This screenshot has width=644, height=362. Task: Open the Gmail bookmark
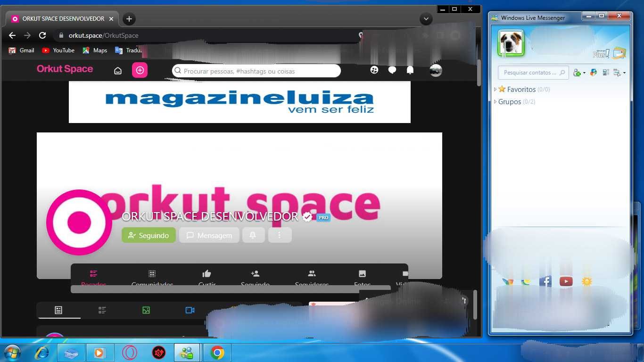(x=21, y=50)
